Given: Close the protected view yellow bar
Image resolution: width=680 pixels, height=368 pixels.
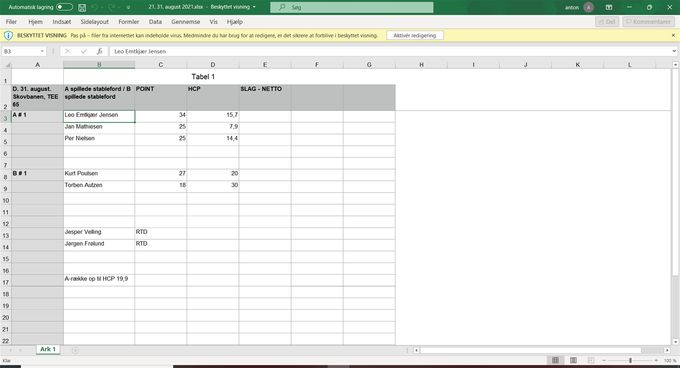Looking at the screenshot, I should (673, 36).
